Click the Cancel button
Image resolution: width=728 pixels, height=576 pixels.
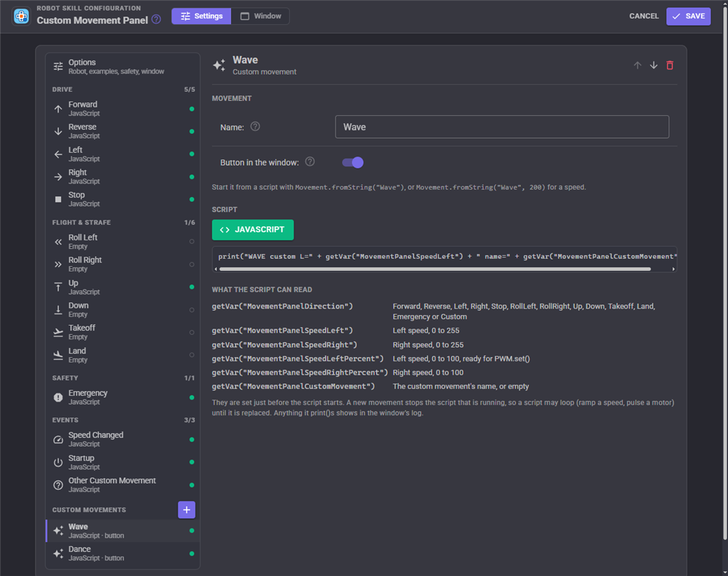tap(644, 16)
